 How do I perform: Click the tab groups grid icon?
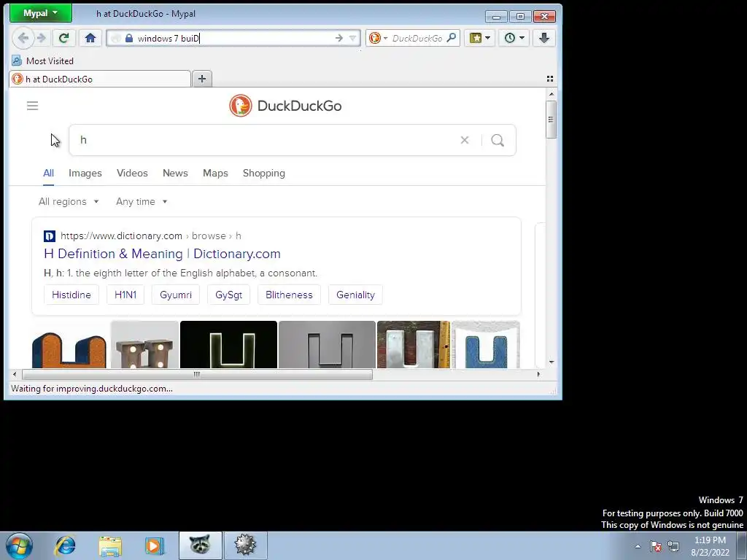[550, 79]
